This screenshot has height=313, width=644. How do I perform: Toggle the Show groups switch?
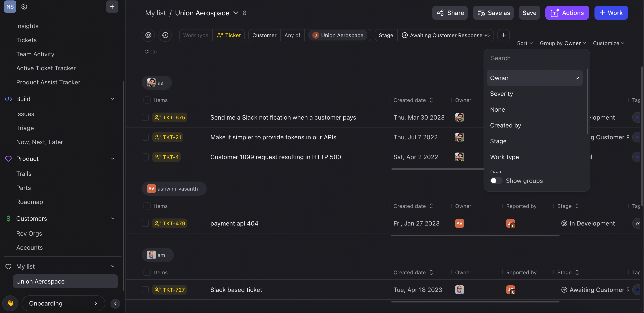click(496, 181)
